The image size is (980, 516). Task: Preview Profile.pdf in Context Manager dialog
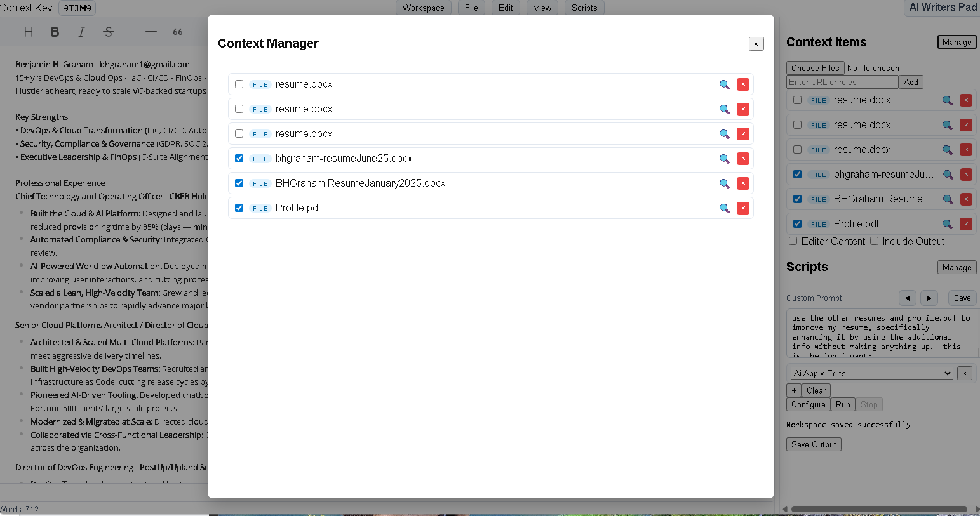pyautogui.click(x=724, y=208)
